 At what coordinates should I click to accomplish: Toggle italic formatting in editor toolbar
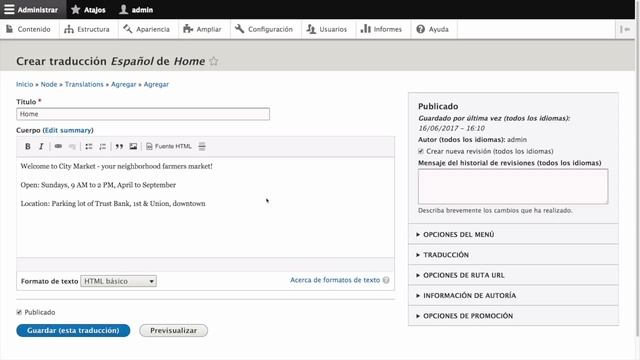41,147
